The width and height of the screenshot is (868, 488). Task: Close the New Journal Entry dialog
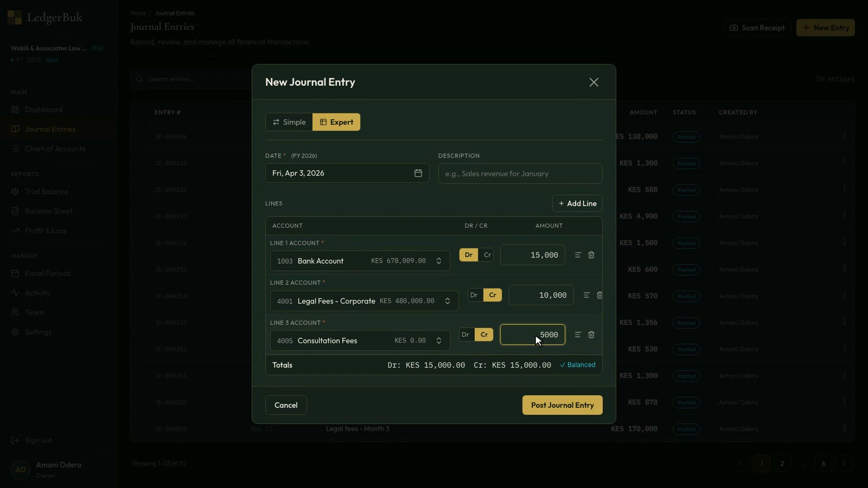[593, 82]
